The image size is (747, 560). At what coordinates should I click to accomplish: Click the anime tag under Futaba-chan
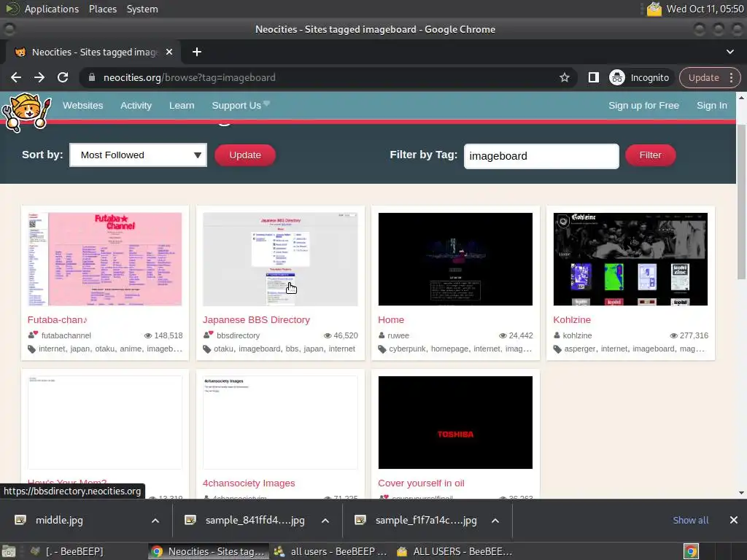[x=131, y=349]
